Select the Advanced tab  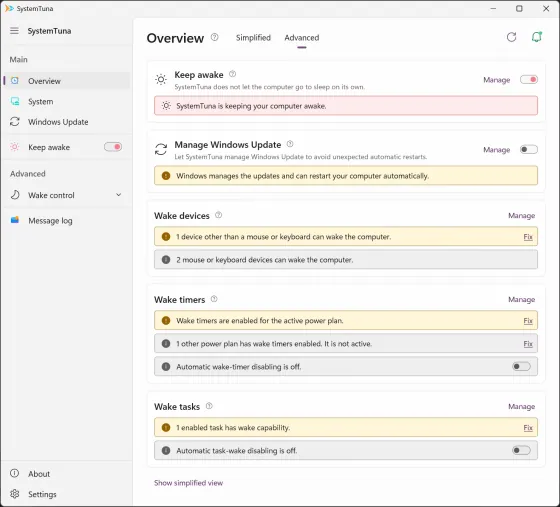point(302,37)
